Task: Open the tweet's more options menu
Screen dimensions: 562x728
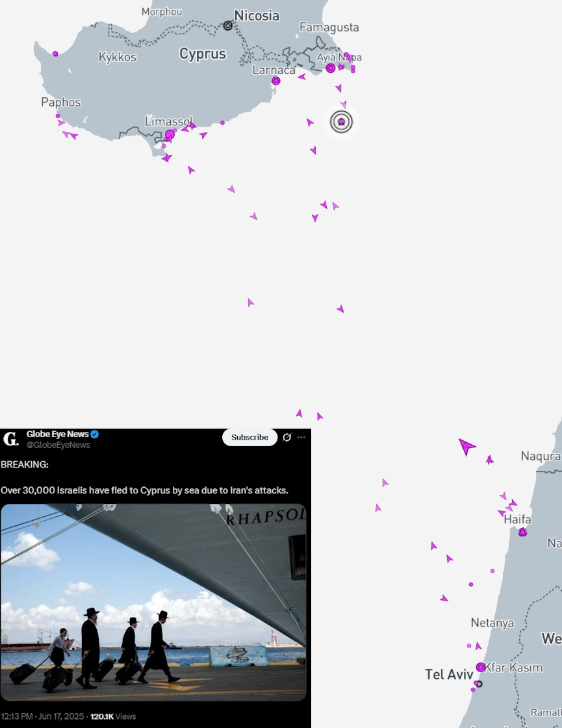Action: pos(301,437)
